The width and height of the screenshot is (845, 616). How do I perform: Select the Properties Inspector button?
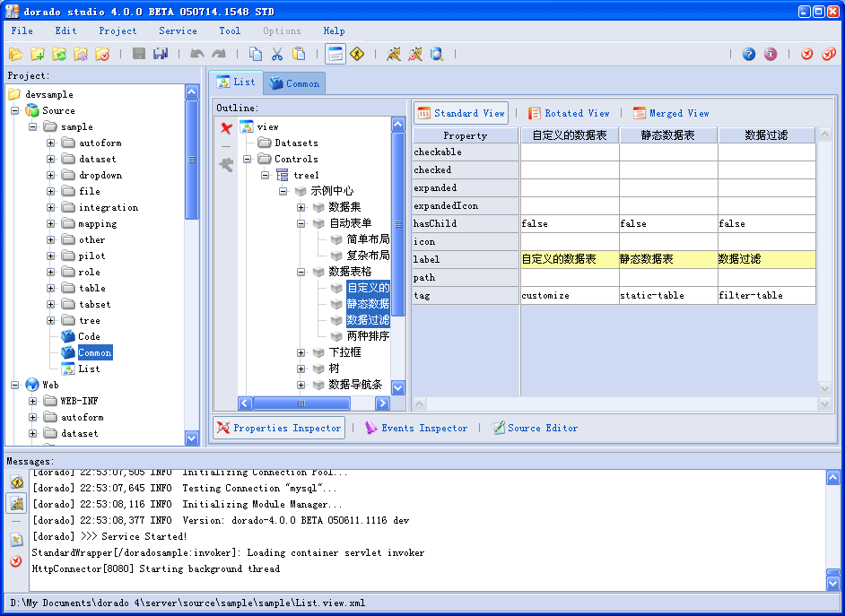[x=279, y=428]
